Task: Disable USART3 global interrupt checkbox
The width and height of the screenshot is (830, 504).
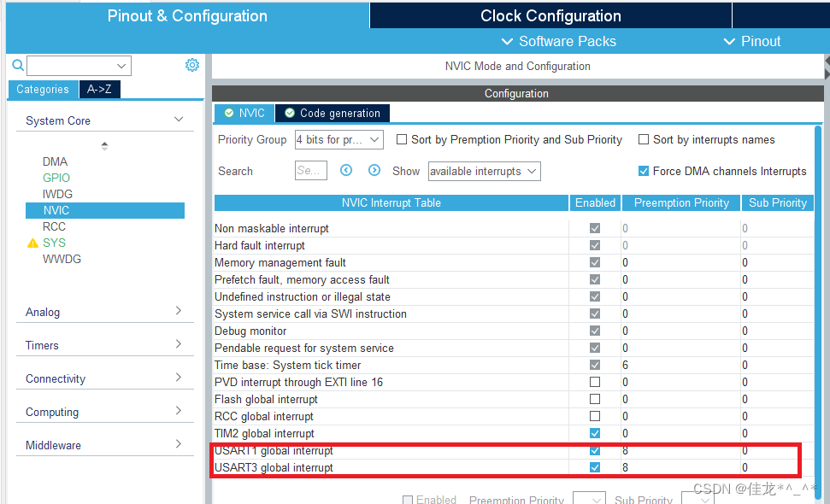Action: [595, 467]
